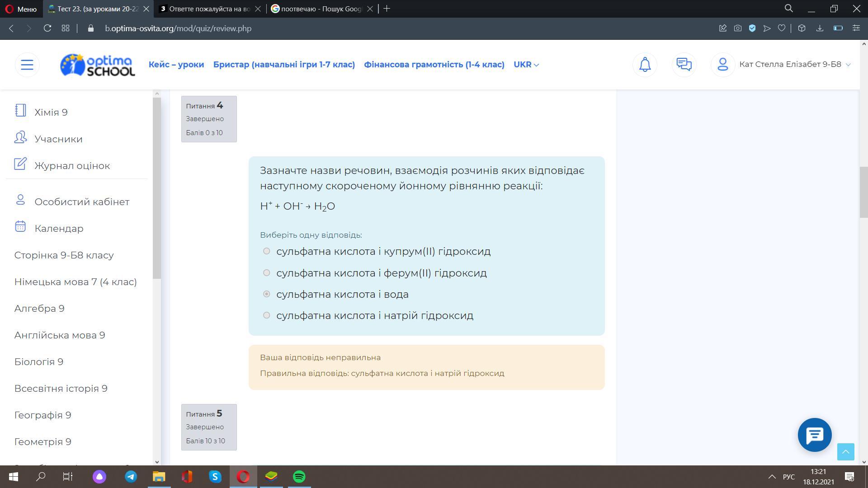The height and width of the screenshot is (488, 868).
Task: Open the messages chat icon in header
Action: point(684,65)
